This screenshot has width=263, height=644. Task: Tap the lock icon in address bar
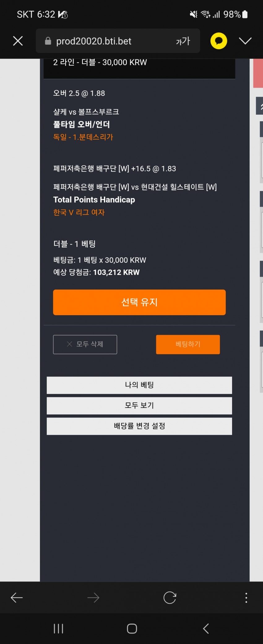[48, 41]
